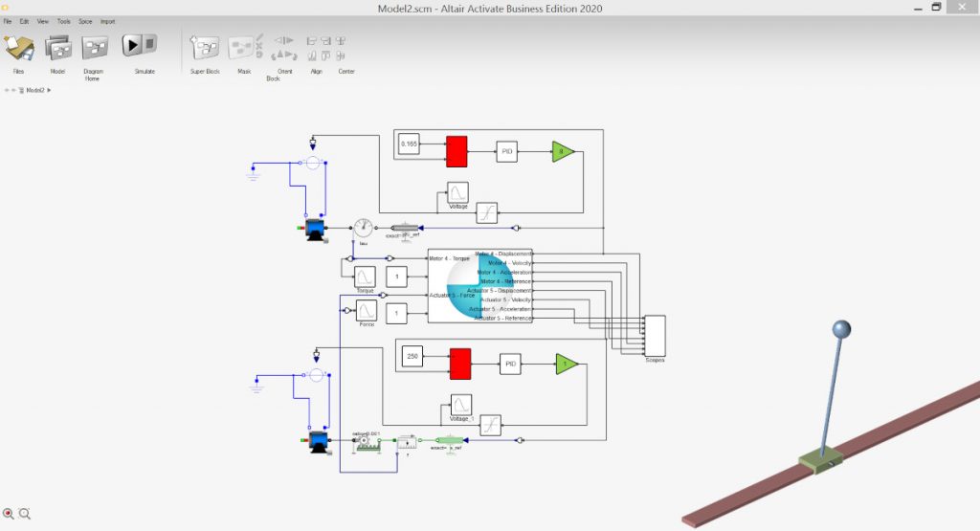Open the Tools menu
Viewport: 980px width, 531px height.
(63, 20)
